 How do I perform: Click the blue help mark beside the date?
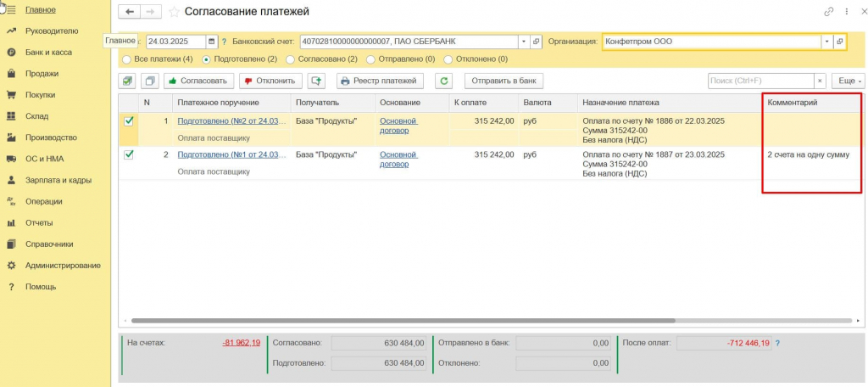224,42
